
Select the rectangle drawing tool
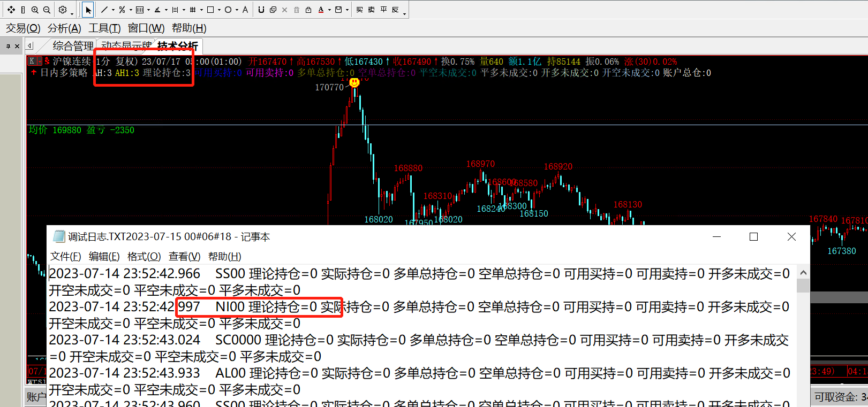[x=210, y=10]
